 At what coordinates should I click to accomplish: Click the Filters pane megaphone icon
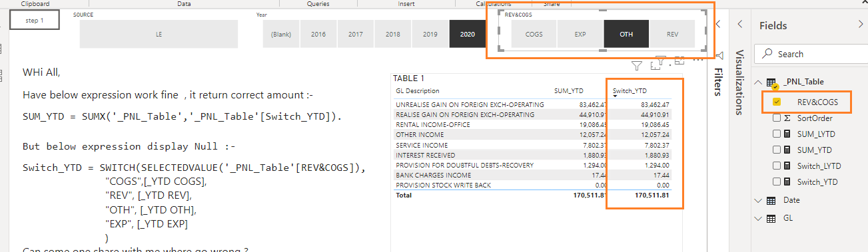719,55
